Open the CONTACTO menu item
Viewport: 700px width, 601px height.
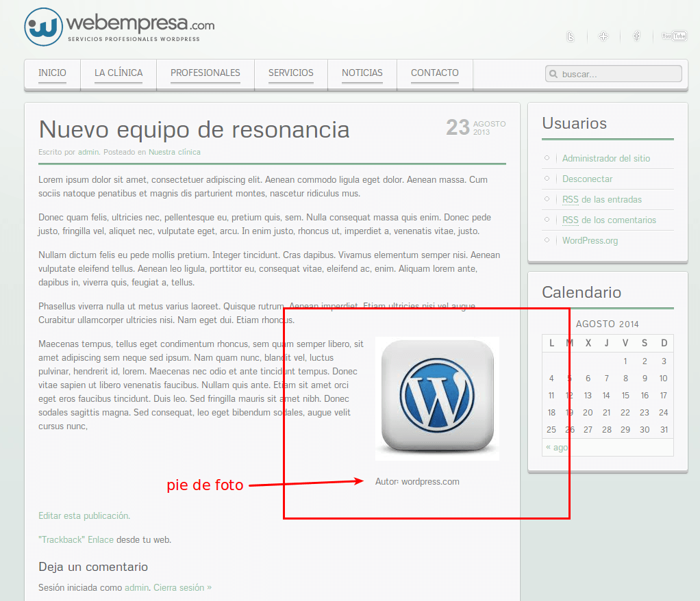pyautogui.click(x=435, y=73)
